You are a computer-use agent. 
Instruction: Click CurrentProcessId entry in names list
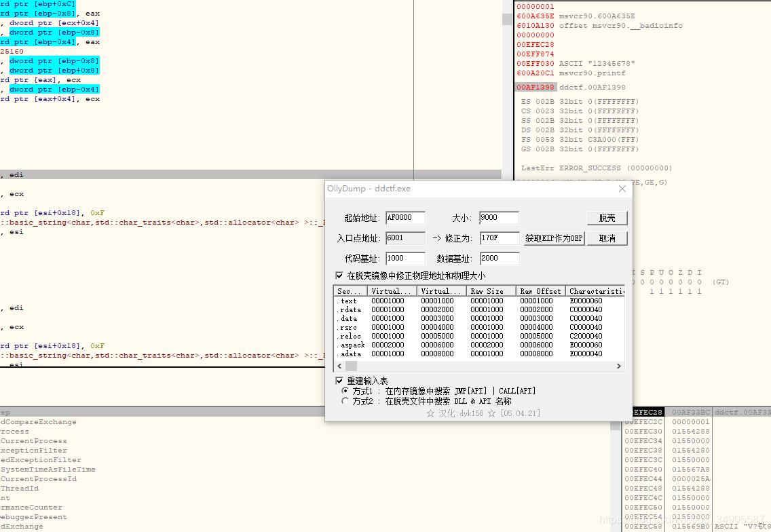39,479
